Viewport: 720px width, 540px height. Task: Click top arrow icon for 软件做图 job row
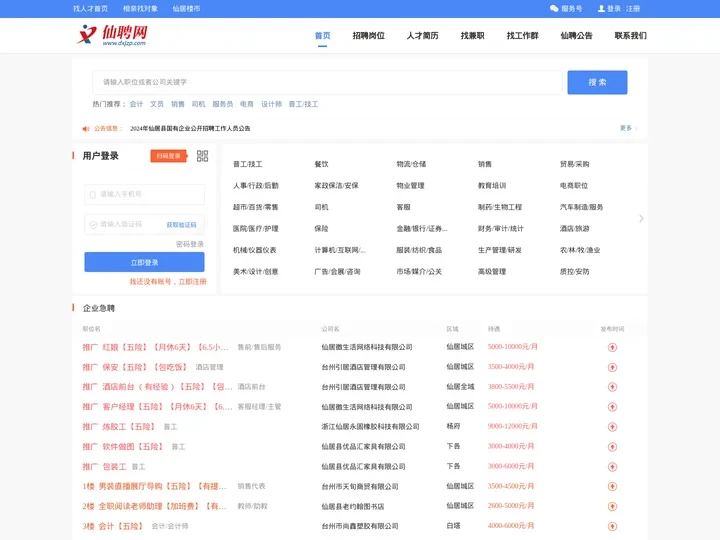point(612,446)
